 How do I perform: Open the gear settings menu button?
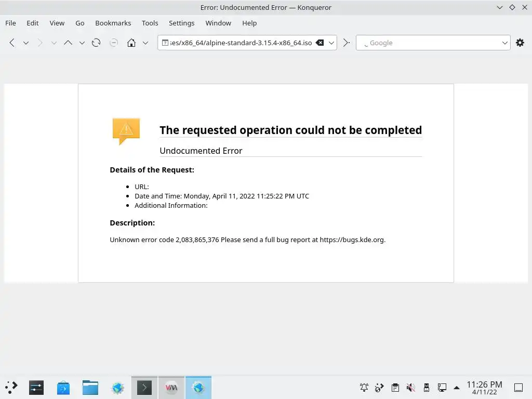[x=520, y=43]
